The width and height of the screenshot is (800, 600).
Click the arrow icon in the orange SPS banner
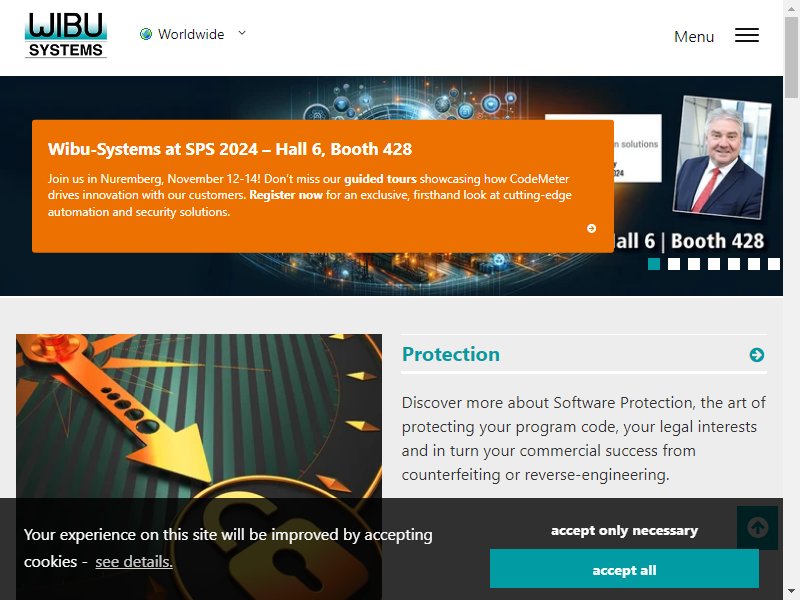coord(591,228)
